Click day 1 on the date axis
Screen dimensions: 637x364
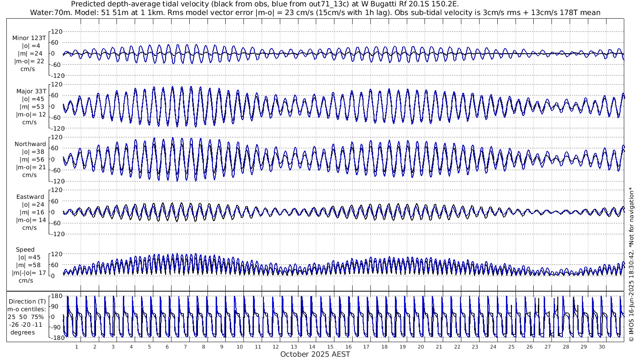76,347
